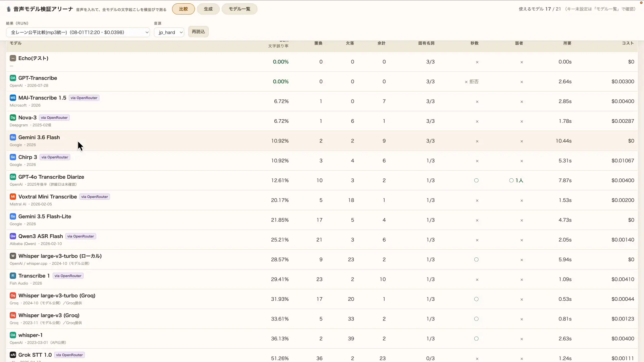Click the 再読込 reload button

198,32
